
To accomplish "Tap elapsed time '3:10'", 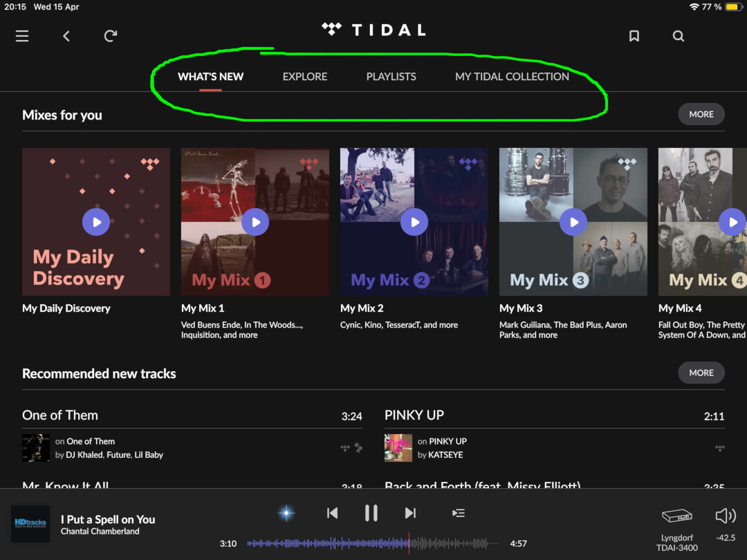I will 228,543.
